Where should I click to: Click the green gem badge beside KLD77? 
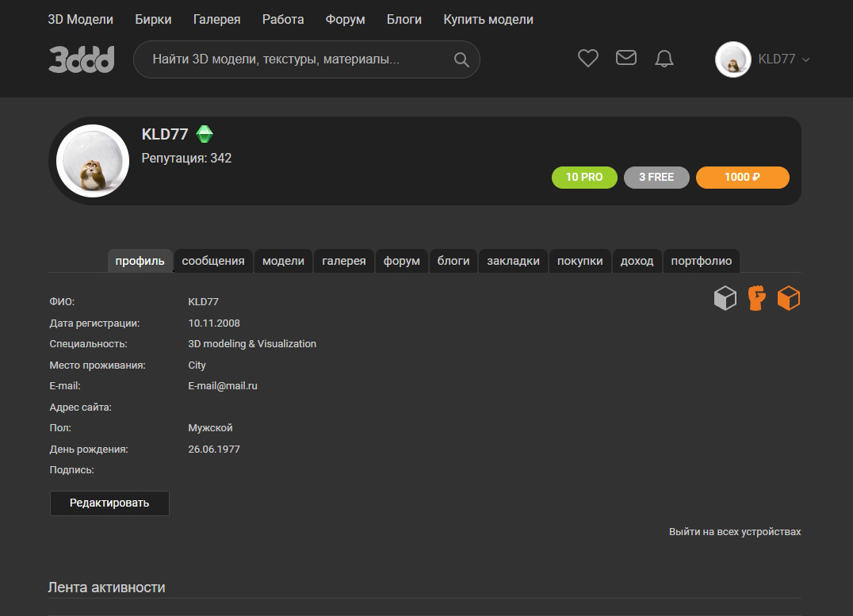coord(205,134)
